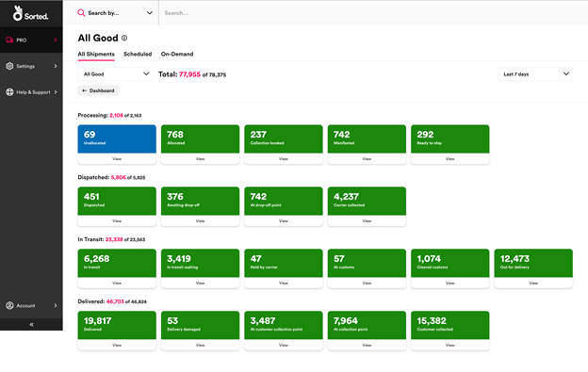
Task: View the 4,237 Carrier collected shipments
Action: (367, 221)
